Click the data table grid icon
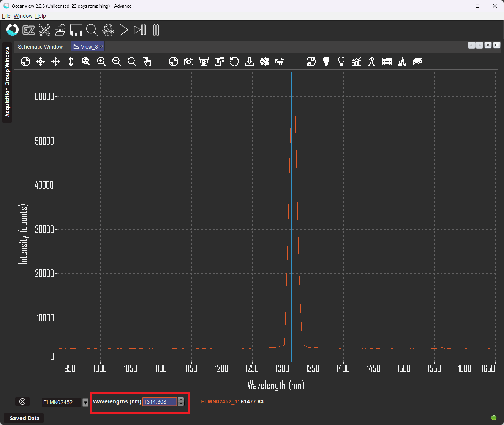 (x=387, y=61)
